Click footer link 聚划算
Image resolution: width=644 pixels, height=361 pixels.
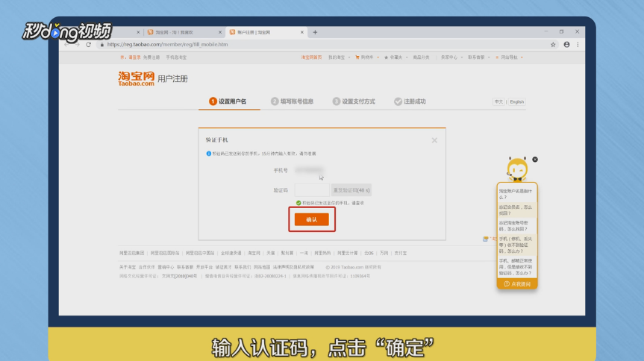click(287, 253)
